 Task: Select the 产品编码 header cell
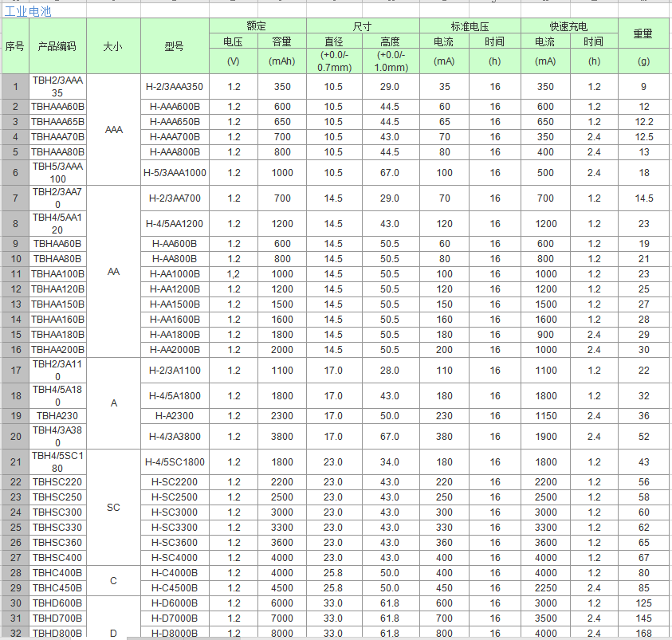(57, 46)
